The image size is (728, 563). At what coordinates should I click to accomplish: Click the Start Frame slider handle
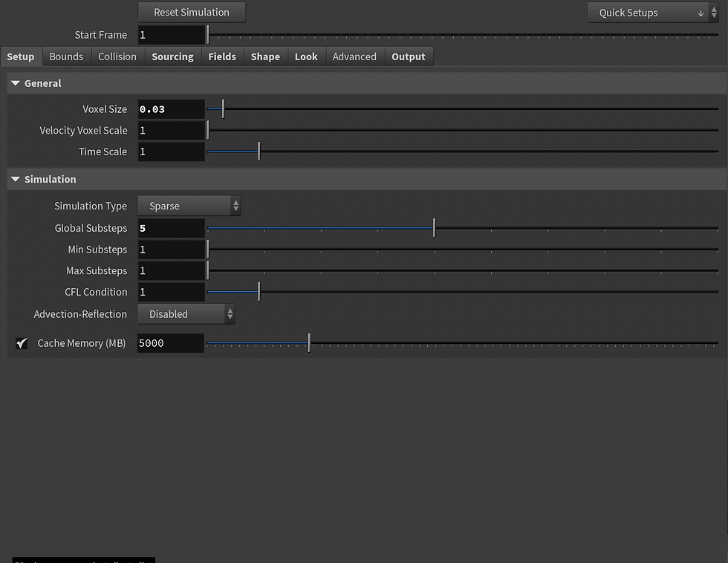(208, 35)
